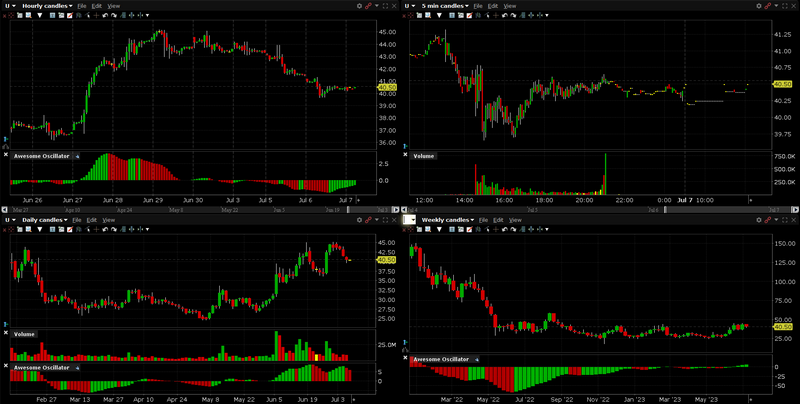This screenshot has width=800, height=404.
Task: Expand the Weekly candles interval dropdown
Action: (448, 218)
